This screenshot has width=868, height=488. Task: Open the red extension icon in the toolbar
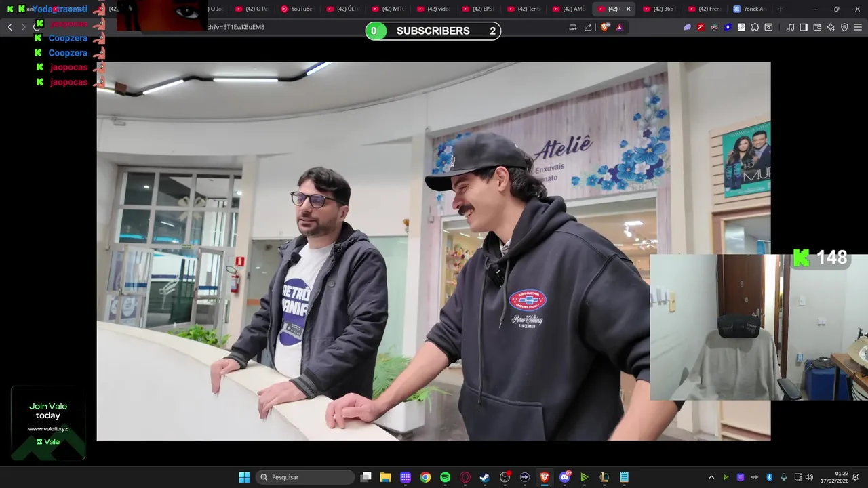(x=701, y=27)
